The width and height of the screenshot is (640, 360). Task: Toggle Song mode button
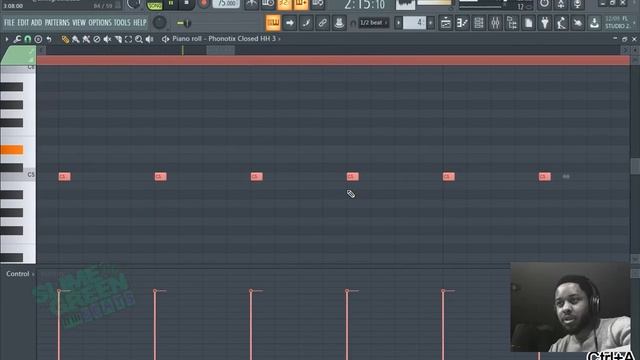tap(155, 6)
